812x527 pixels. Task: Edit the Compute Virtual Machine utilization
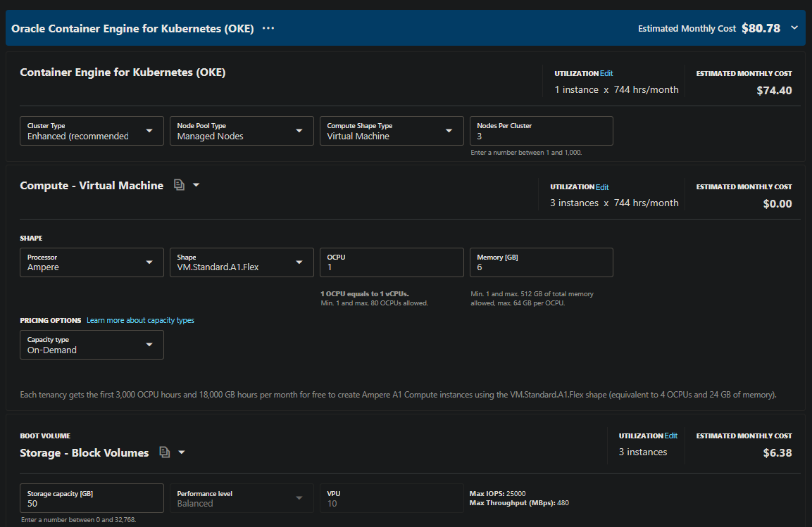(x=601, y=186)
